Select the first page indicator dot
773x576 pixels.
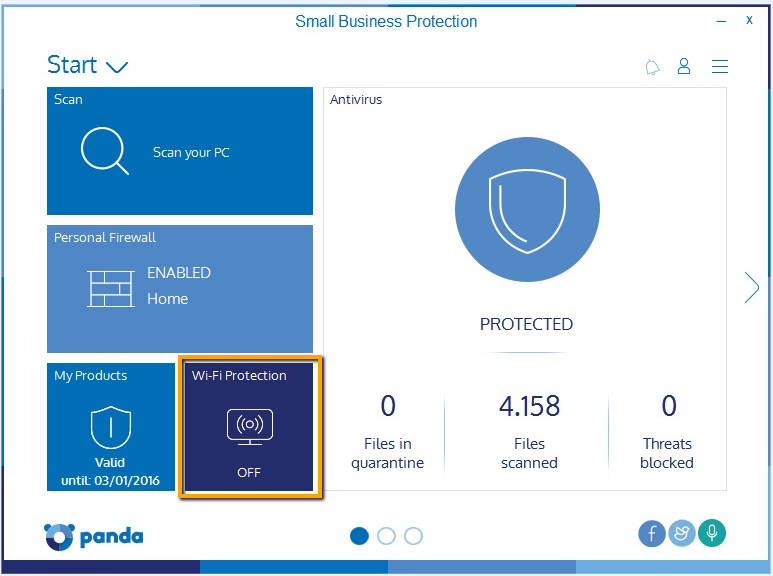[x=359, y=536]
